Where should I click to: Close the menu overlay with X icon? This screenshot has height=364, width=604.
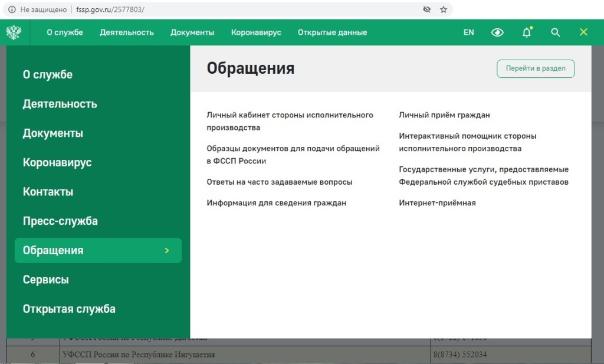pyautogui.click(x=583, y=32)
